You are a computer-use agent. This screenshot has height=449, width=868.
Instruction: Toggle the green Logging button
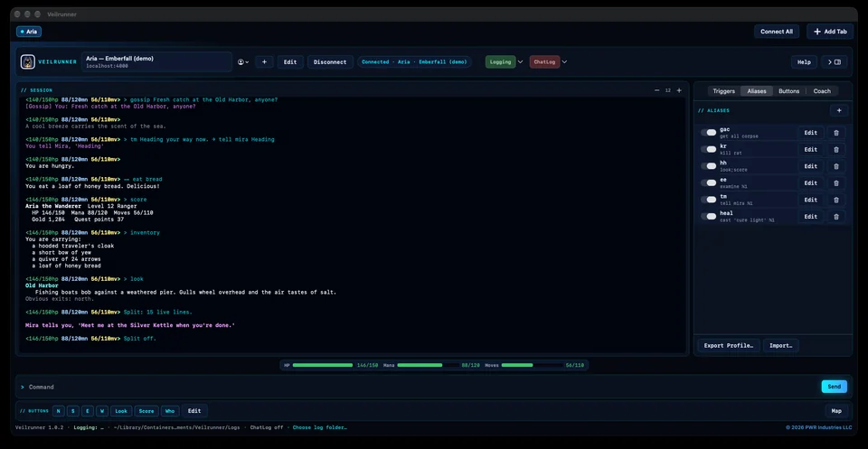500,62
